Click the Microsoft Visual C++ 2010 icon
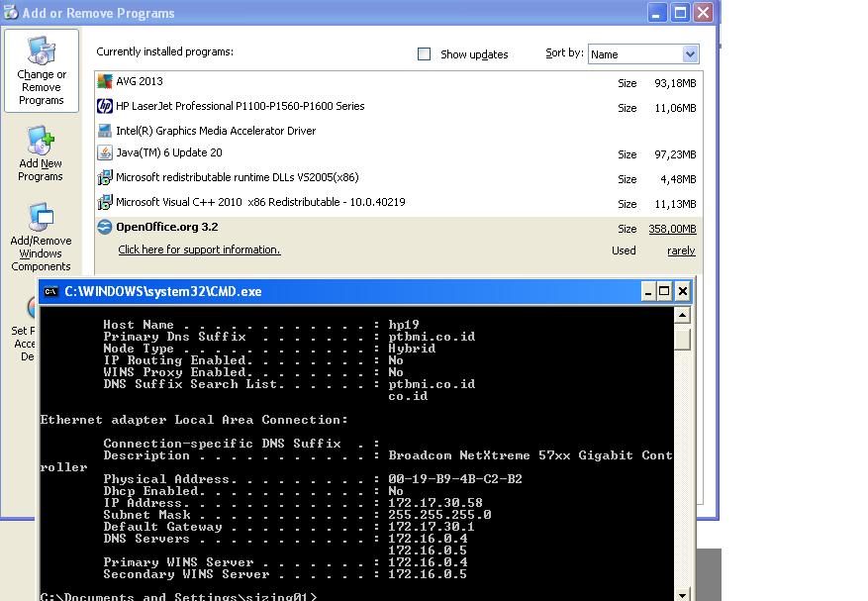 pos(105,203)
